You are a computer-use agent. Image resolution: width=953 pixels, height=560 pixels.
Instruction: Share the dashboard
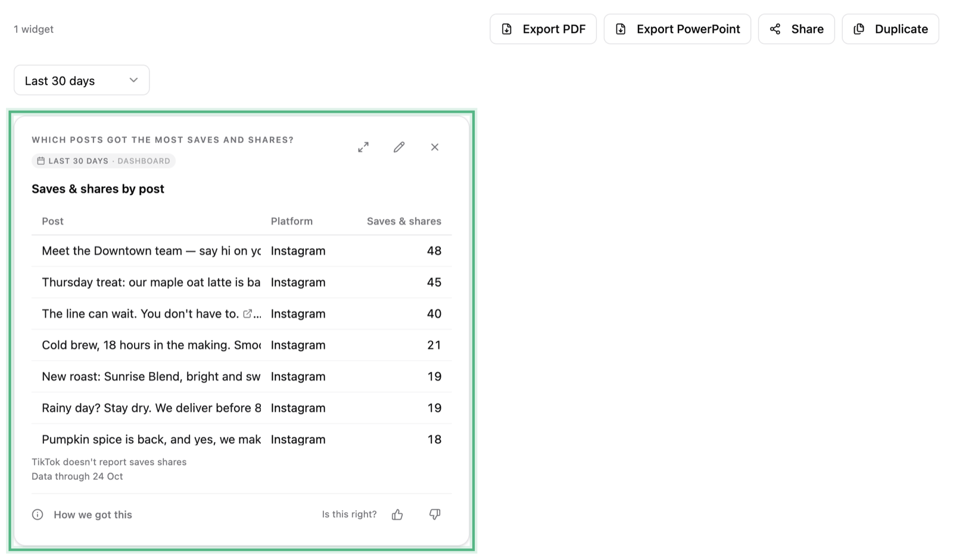(796, 29)
